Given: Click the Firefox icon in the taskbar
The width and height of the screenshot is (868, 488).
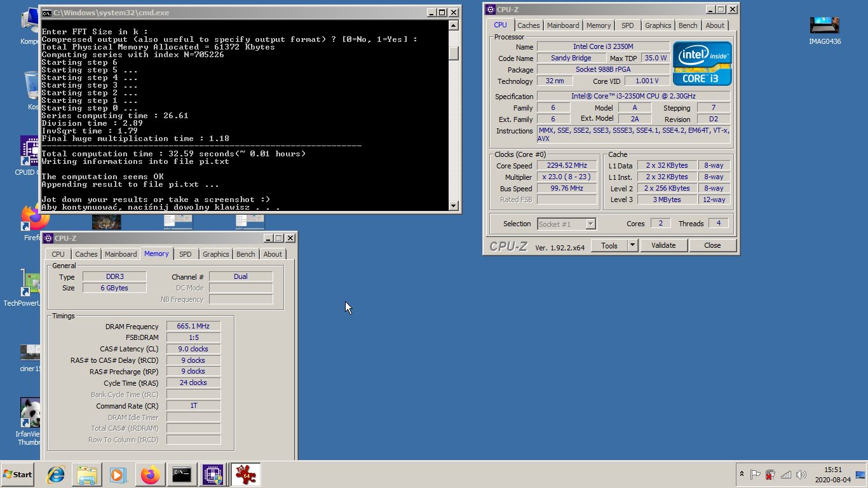Looking at the screenshot, I should pyautogui.click(x=150, y=475).
